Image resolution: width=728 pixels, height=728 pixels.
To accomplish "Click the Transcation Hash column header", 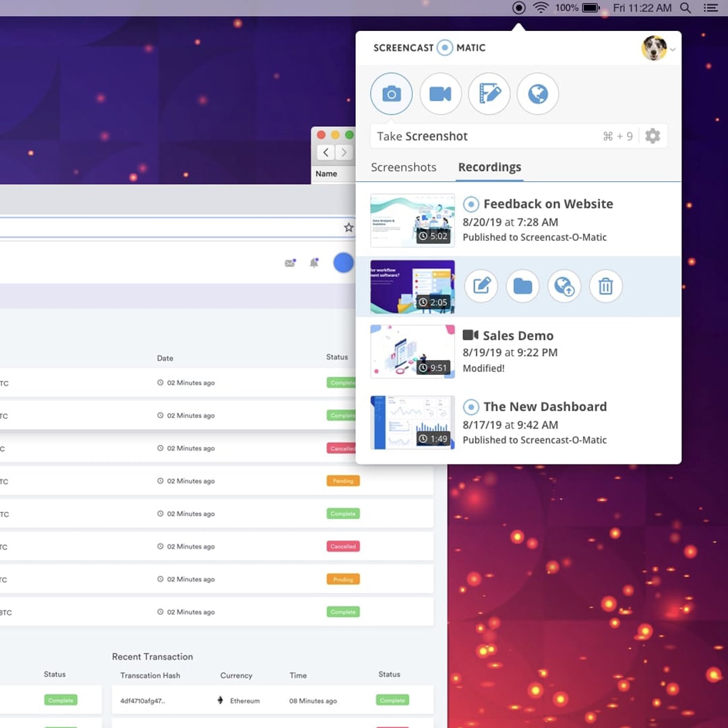I will 150,675.
